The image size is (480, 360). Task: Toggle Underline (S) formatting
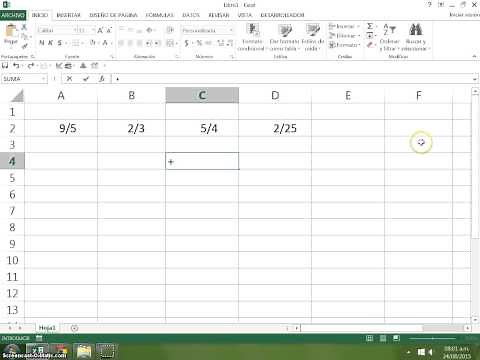coord(59,43)
